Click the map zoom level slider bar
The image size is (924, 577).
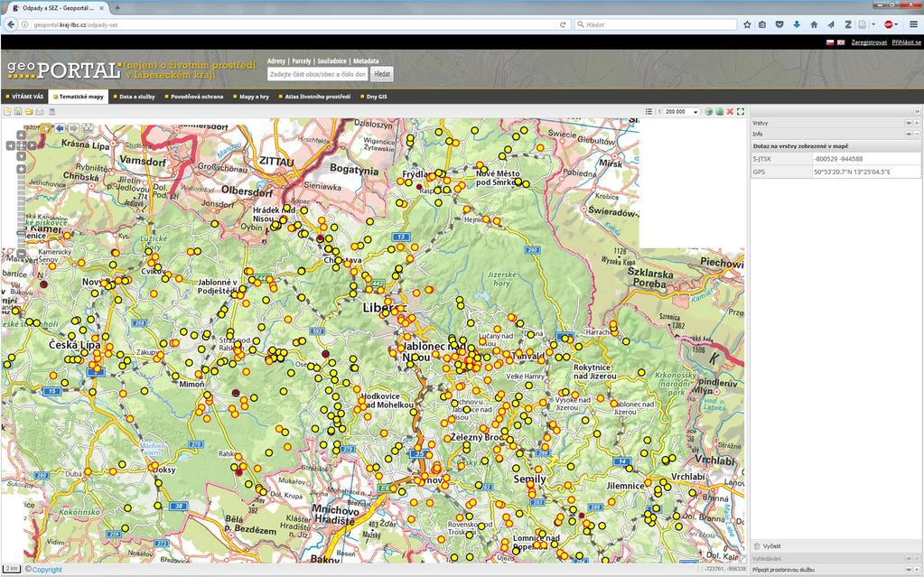click(21, 212)
